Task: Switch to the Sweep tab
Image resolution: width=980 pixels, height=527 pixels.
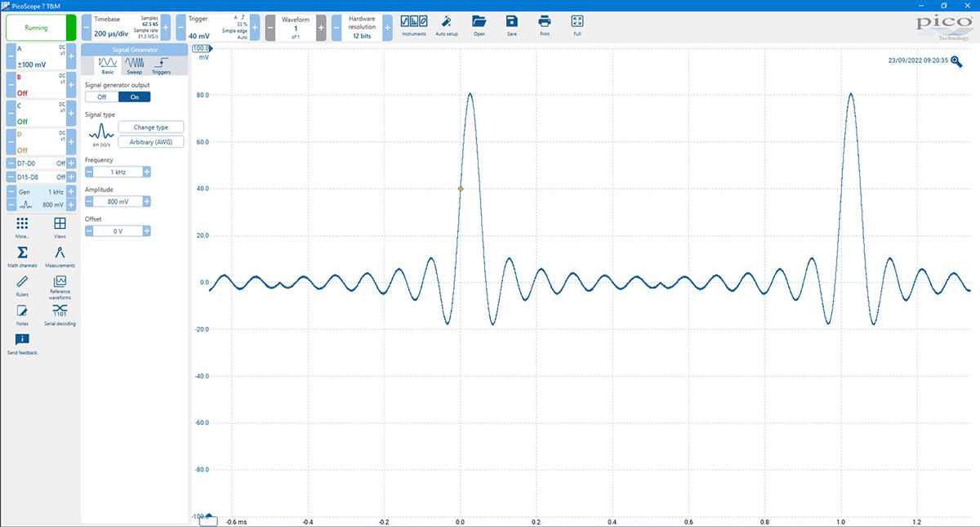Action: pos(134,65)
